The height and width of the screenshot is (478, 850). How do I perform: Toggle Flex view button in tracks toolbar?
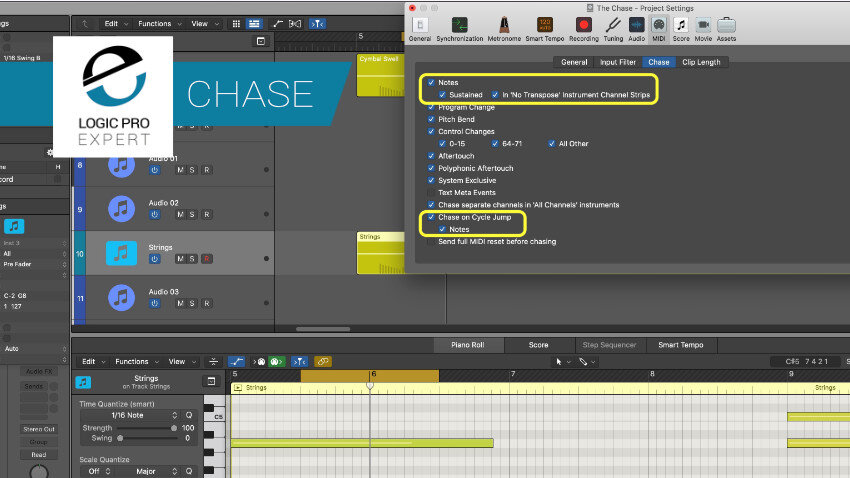(295, 24)
